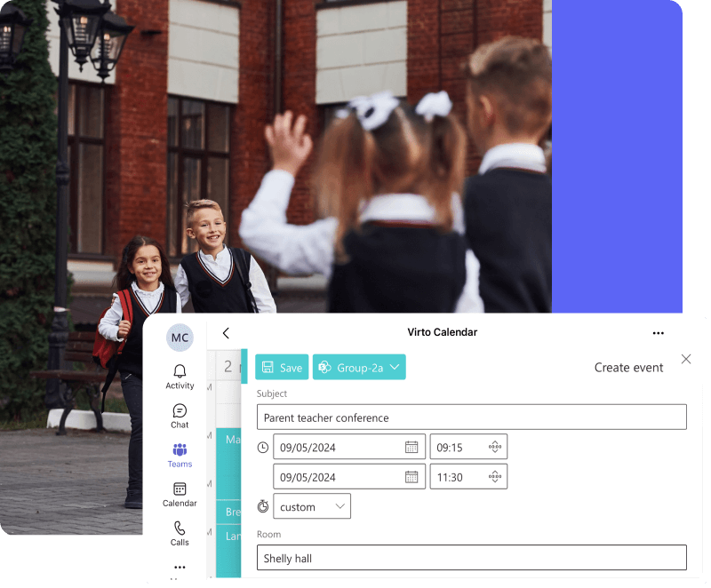Edit the Subject field text
This screenshot has height=588, width=711.
473,417
